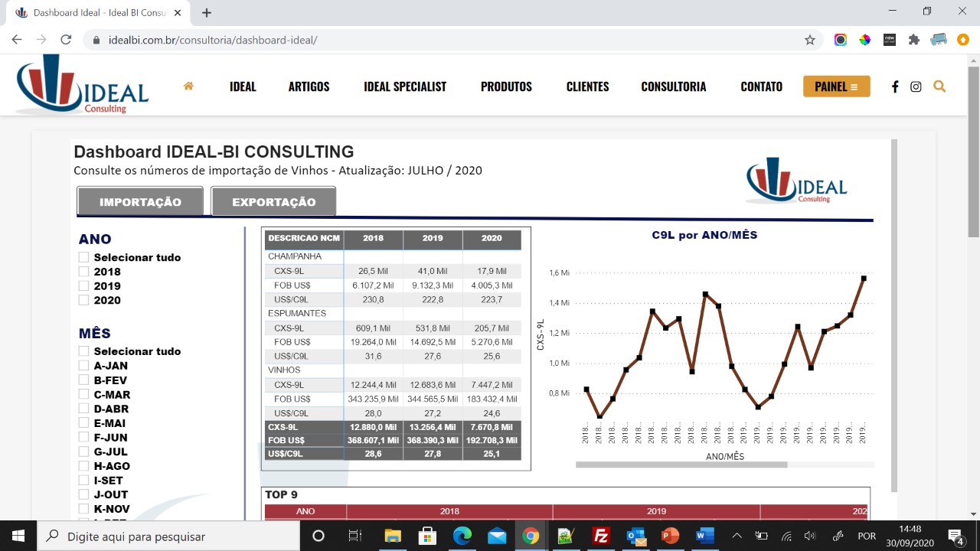
Task: Open the Facebook icon link
Action: tap(895, 86)
